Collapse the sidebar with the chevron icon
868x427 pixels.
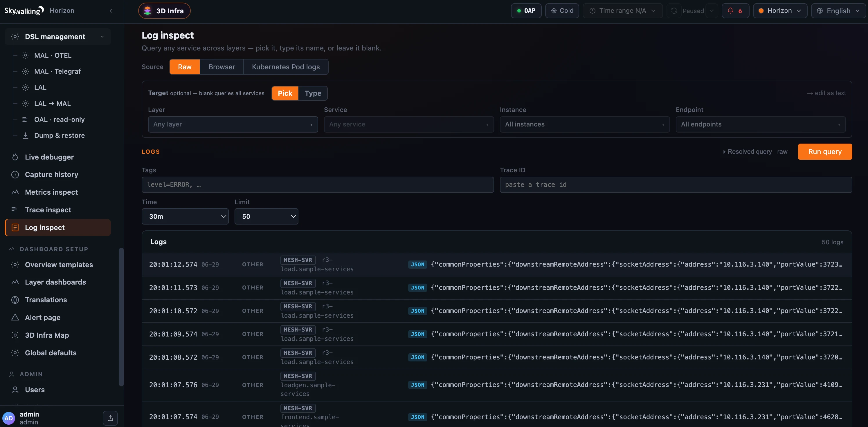tap(111, 11)
